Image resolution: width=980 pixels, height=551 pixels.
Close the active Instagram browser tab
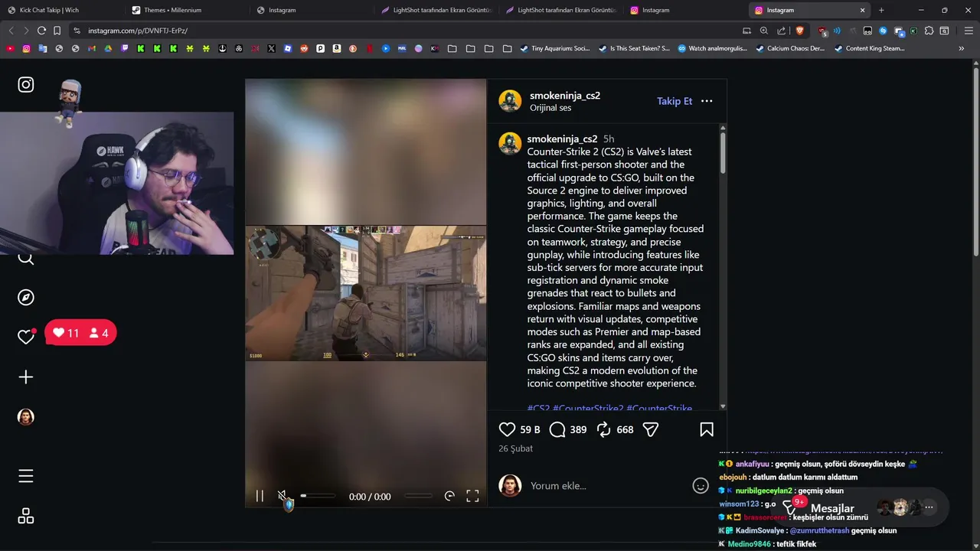[x=863, y=10]
